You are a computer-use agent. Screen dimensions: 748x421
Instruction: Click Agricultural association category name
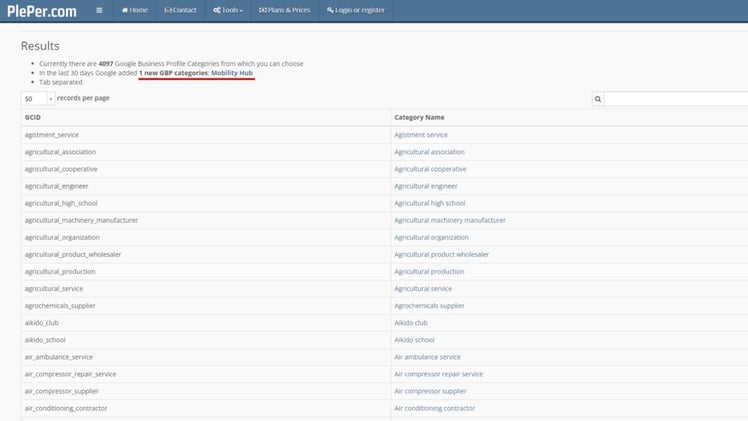click(429, 152)
